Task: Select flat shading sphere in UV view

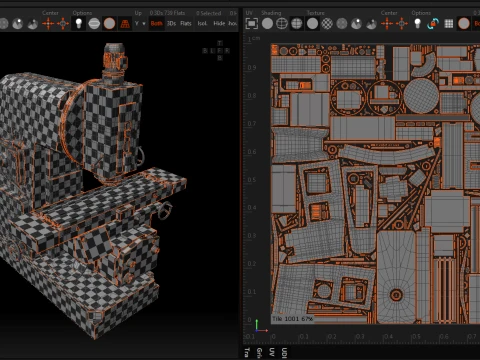Action: click(x=267, y=24)
